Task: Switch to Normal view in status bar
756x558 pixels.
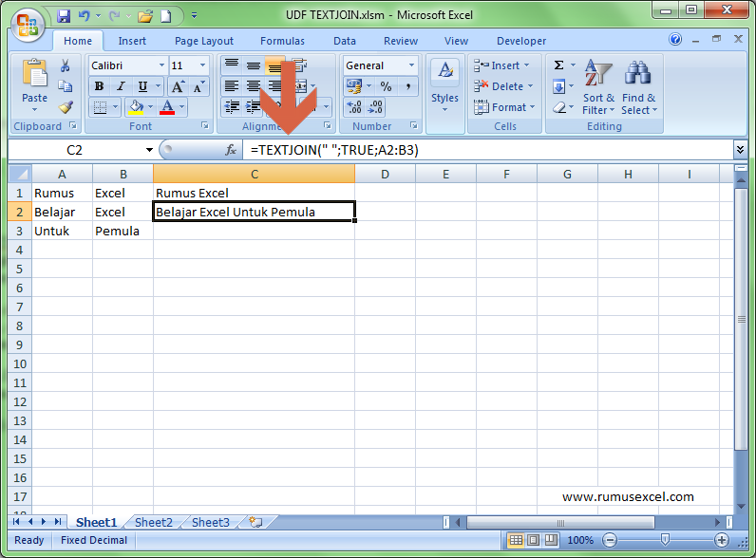Action: point(516,540)
